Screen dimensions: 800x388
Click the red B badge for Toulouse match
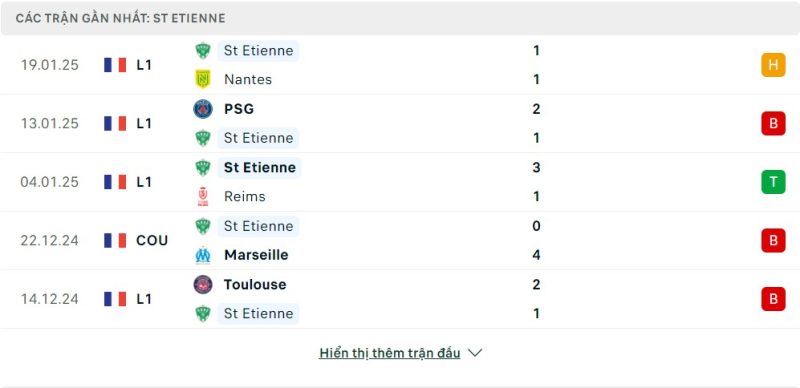773,299
